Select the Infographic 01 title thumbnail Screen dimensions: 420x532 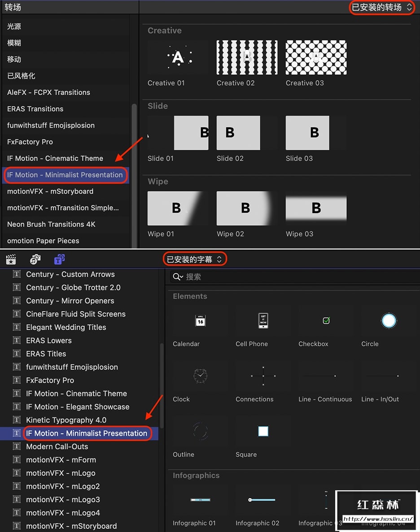(x=200, y=500)
